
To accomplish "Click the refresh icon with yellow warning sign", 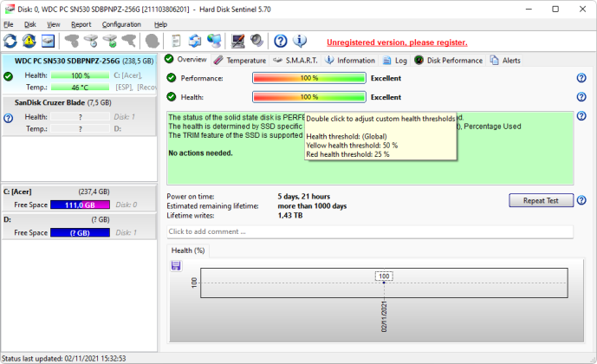I will click(29, 41).
